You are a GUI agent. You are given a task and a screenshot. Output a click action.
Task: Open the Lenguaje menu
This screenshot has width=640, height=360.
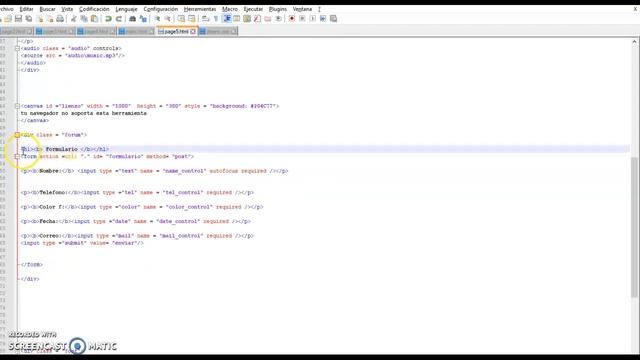(126, 9)
